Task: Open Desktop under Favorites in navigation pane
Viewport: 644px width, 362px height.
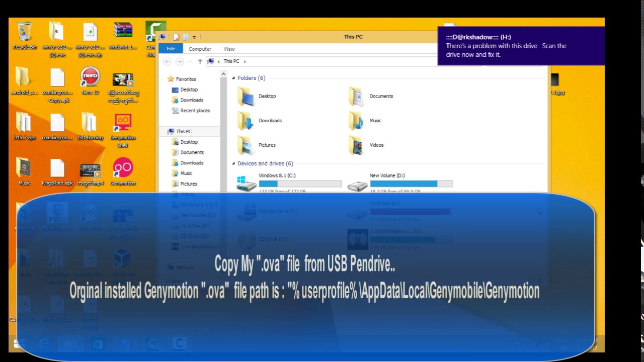Action: (185, 89)
